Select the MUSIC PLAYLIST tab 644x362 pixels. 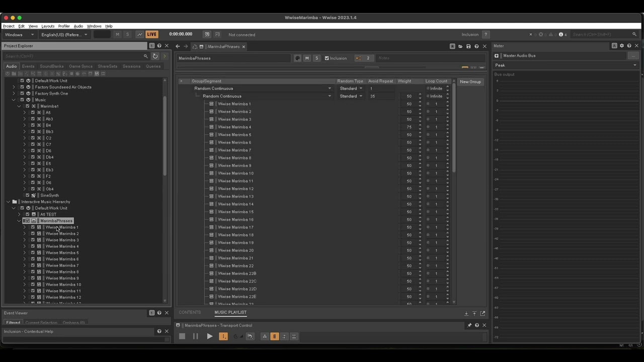point(230,313)
